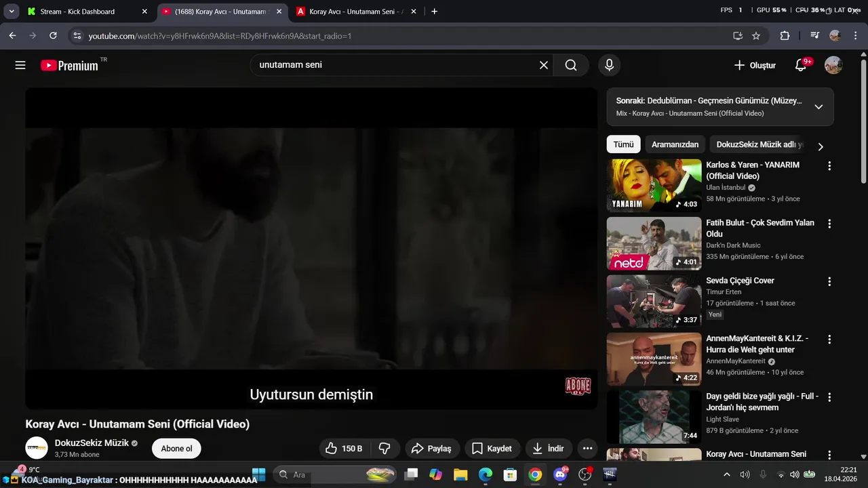
Task: Show hidden system tray icons
Action: pyautogui.click(x=727, y=474)
